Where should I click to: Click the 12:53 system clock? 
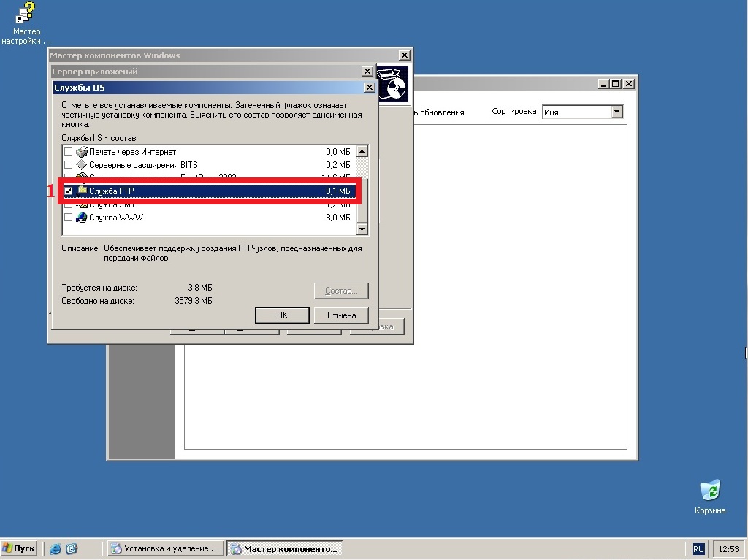(728, 549)
